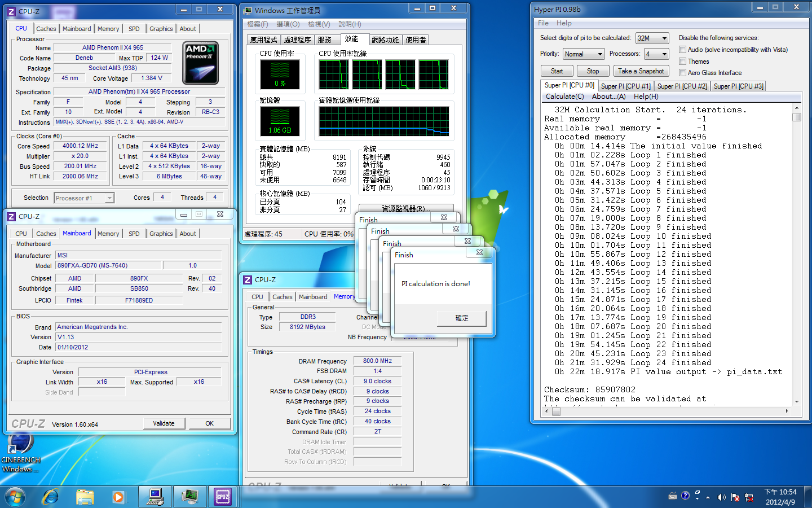Open About tab in the CPU-Z CPU window

(x=188, y=29)
